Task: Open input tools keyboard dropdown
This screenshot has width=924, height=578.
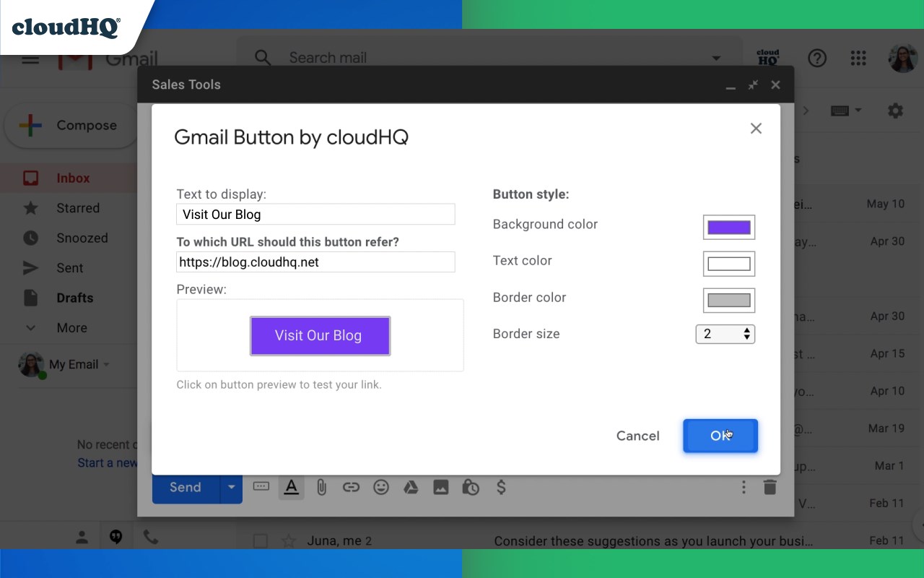Action: tap(846, 111)
